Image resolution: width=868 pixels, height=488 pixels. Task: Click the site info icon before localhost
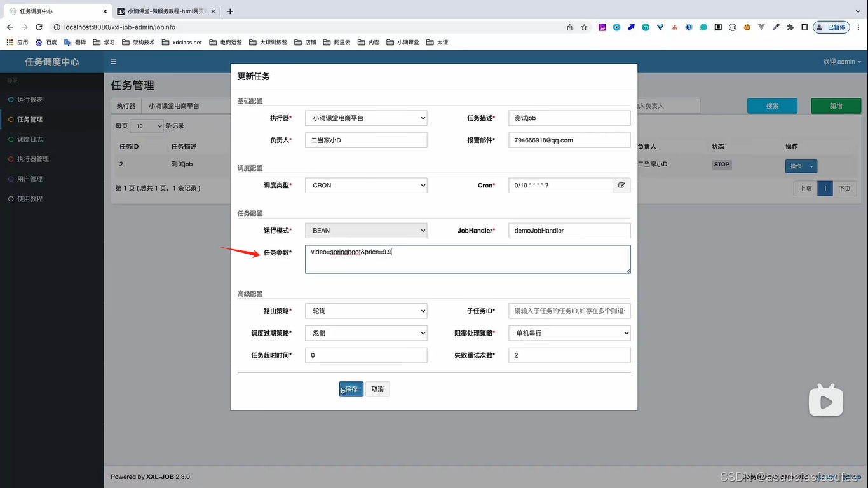[57, 27]
